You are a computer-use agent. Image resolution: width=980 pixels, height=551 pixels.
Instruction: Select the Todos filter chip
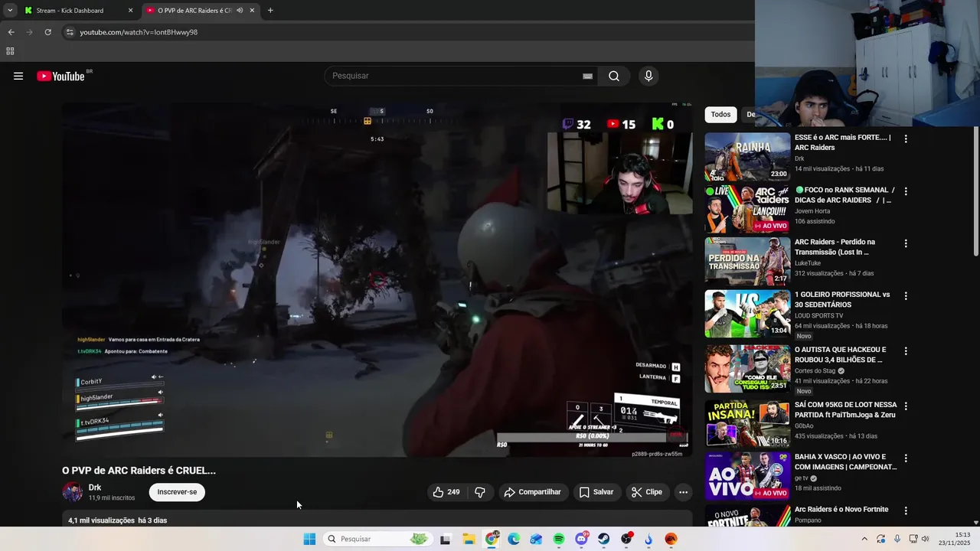[x=720, y=115]
